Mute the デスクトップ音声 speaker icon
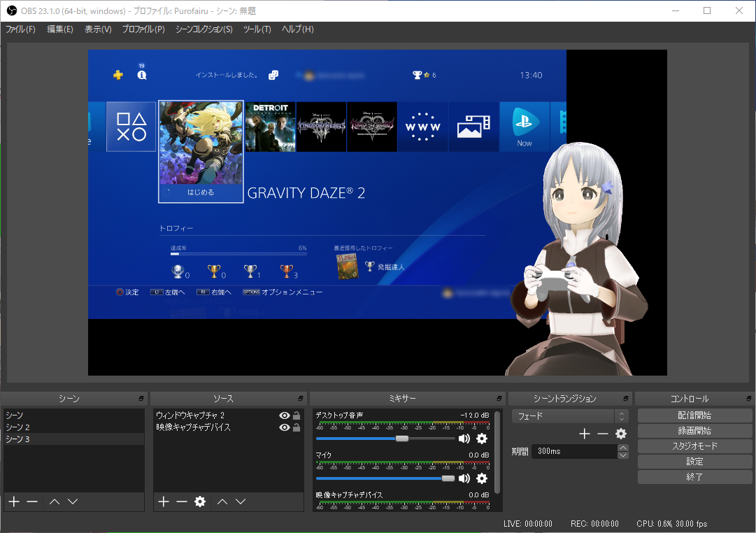Viewport: 756px width, 533px height. pyautogui.click(x=464, y=439)
